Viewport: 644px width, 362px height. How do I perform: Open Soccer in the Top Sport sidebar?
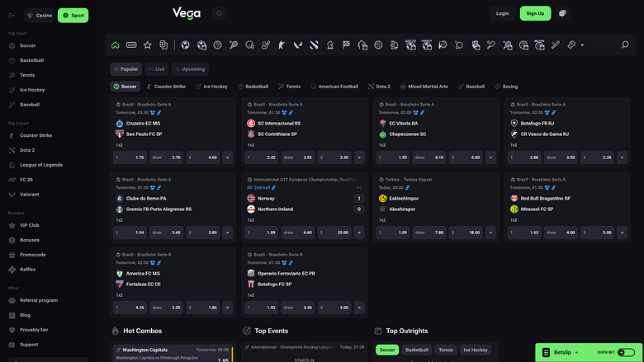(27, 45)
